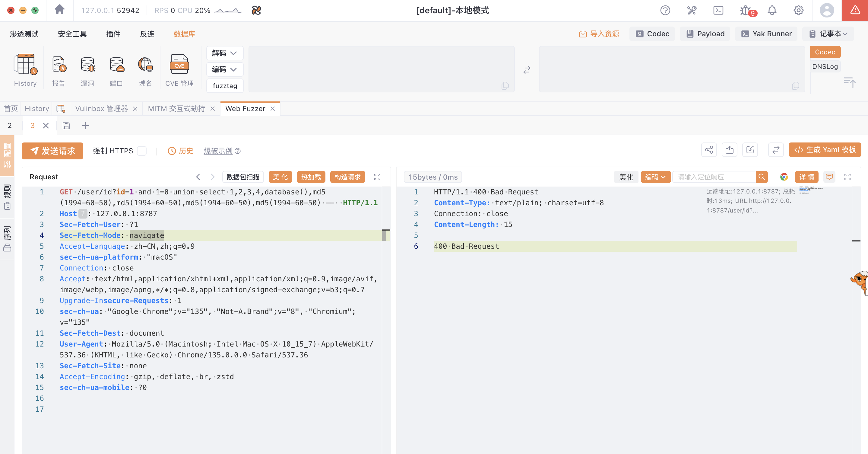Open the 爆破示例 link
The height and width of the screenshot is (454, 868).
(x=218, y=151)
